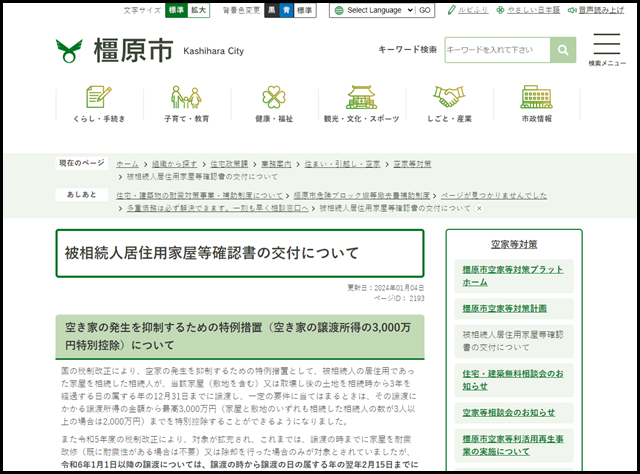Open history link ページが見つかりませんでした
The width and height of the screenshot is (640, 474).
click(494, 196)
